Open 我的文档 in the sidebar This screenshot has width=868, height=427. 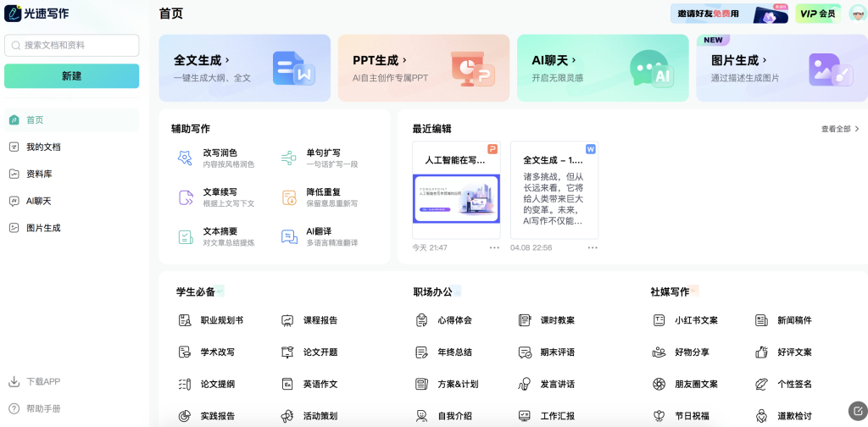[x=71, y=147]
